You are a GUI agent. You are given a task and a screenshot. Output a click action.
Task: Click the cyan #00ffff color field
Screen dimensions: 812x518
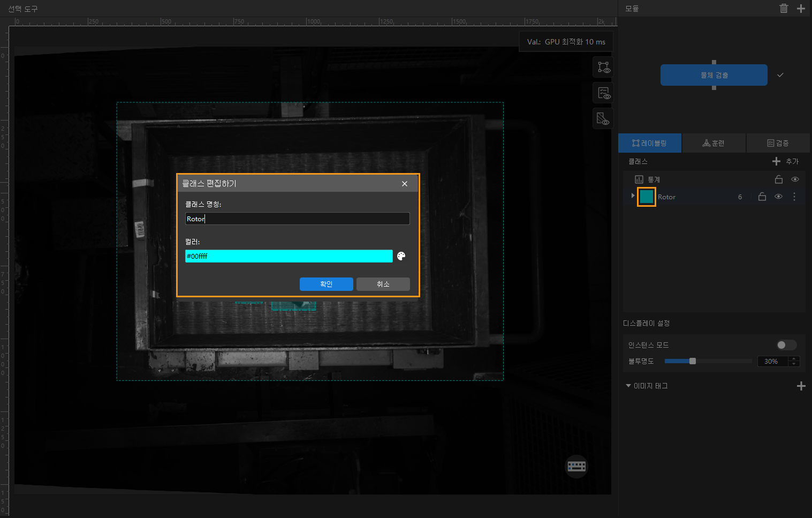pyautogui.click(x=289, y=256)
